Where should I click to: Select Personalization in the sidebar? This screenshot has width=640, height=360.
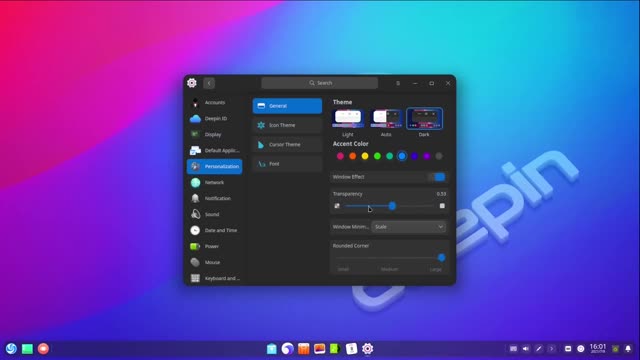pos(214,166)
